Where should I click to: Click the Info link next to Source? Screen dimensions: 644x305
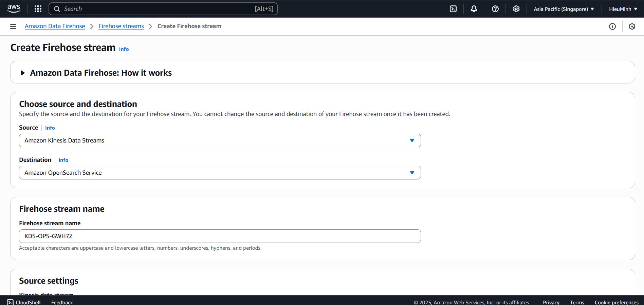(50, 128)
